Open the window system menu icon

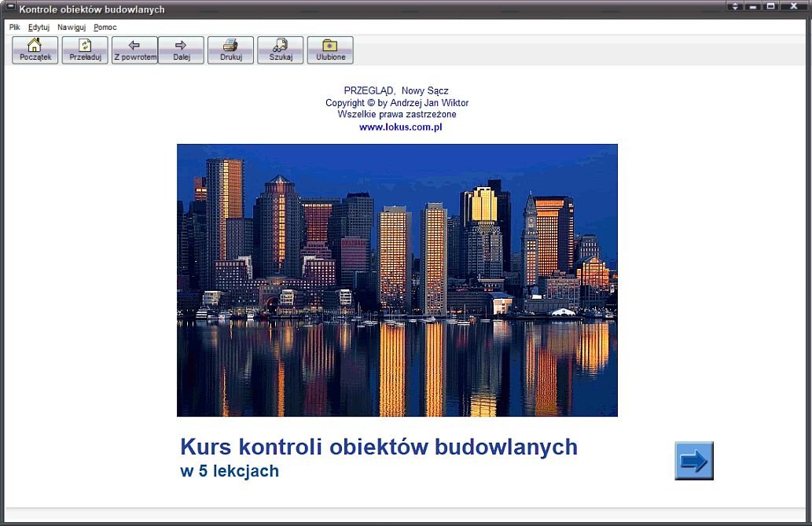[10, 8]
